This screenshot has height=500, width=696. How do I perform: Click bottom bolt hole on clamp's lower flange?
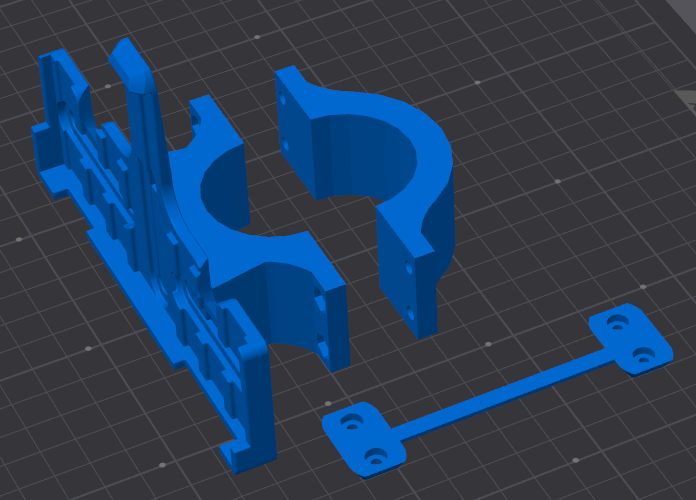(410, 314)
